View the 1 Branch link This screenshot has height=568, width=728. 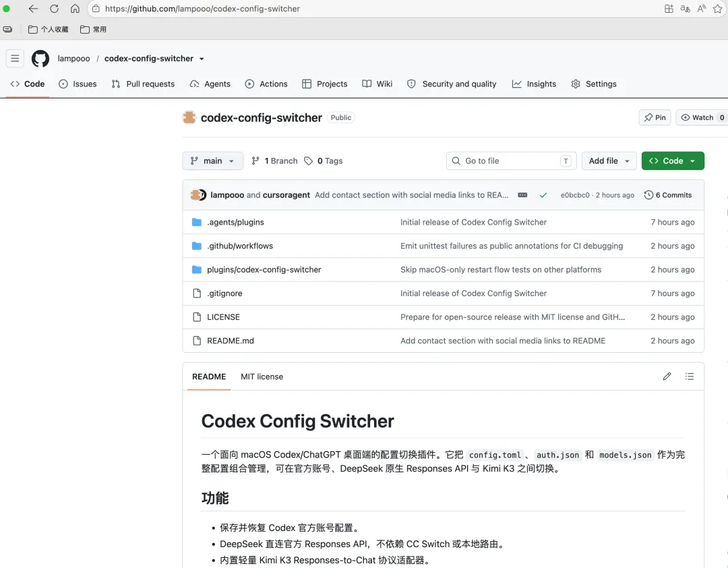point(274,161)
